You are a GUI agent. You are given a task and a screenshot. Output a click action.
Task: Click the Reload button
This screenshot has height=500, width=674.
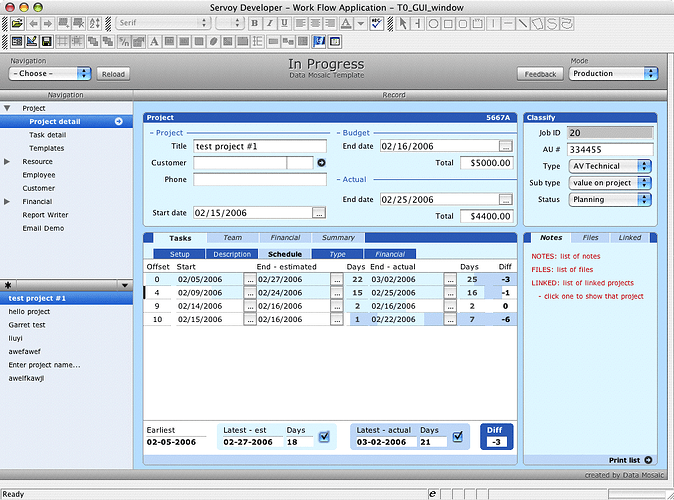[113, 74]
